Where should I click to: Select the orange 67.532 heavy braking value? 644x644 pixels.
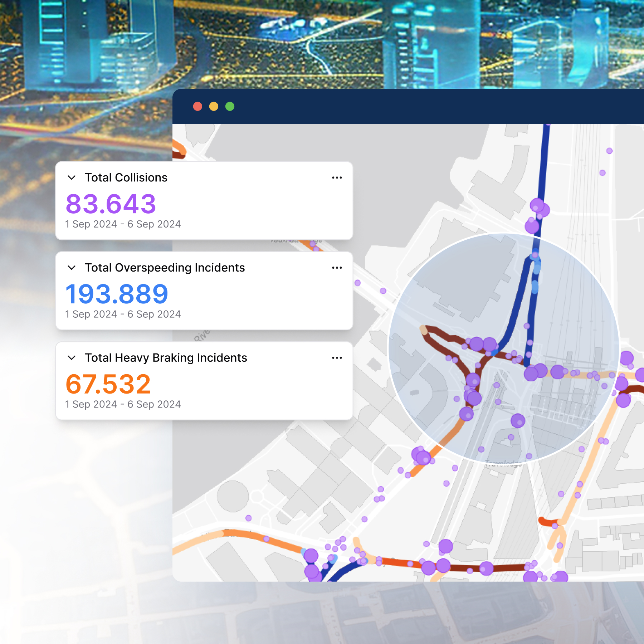click(x=108, y=384)
